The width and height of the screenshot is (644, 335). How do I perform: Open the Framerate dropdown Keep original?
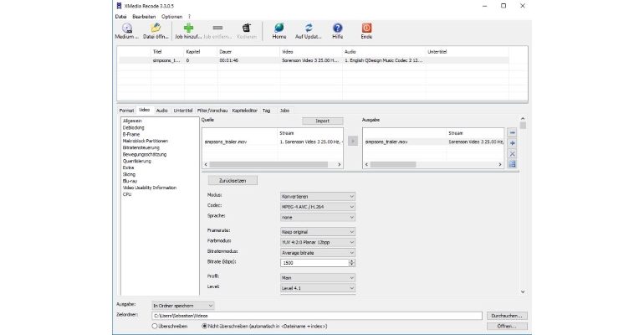pyautogui.click(x=318, y=232)
